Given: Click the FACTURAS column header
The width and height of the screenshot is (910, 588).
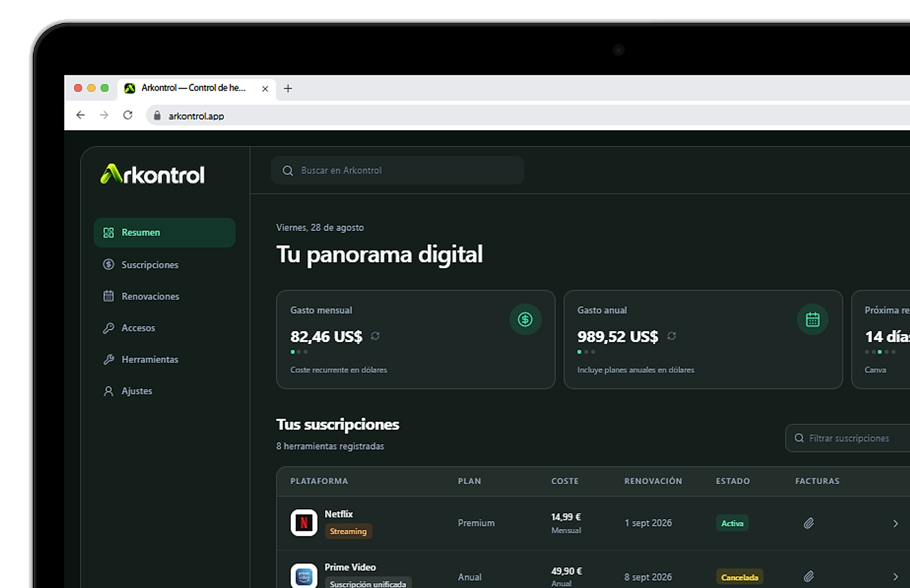Looking at the screenshot, I should pyautogui.click(x=817, y=481).
